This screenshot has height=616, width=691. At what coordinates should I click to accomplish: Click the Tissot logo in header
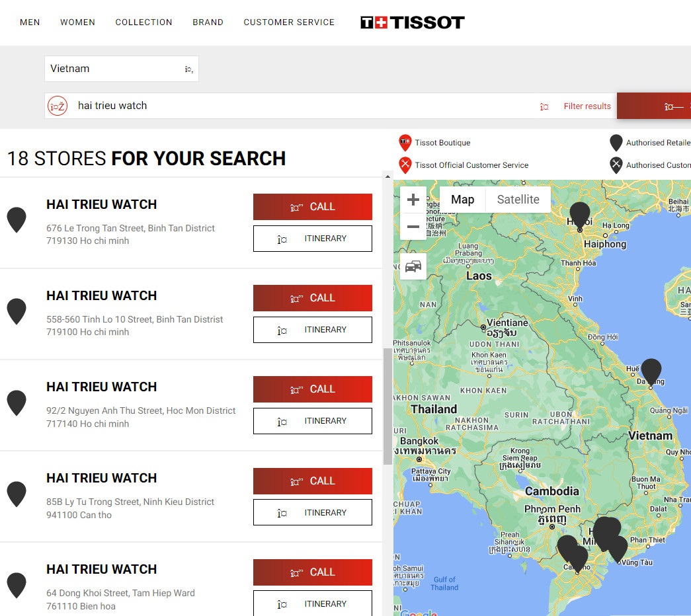pos(413,22)
